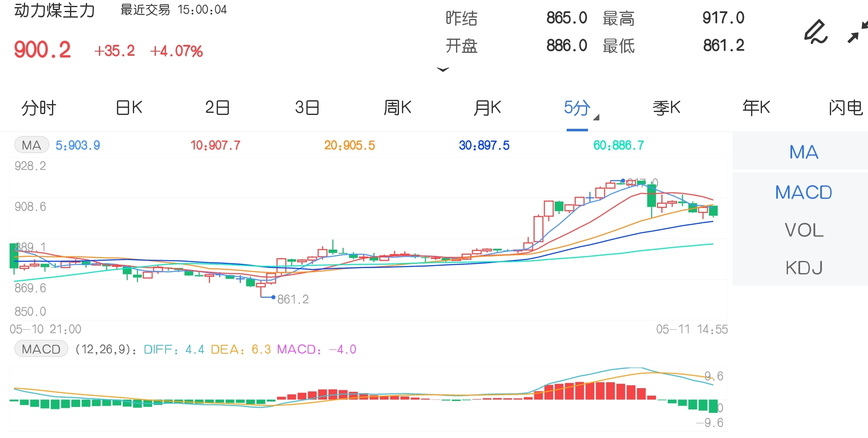Open the 月K tab
The image size is (868, 438).
pos(487,108)
